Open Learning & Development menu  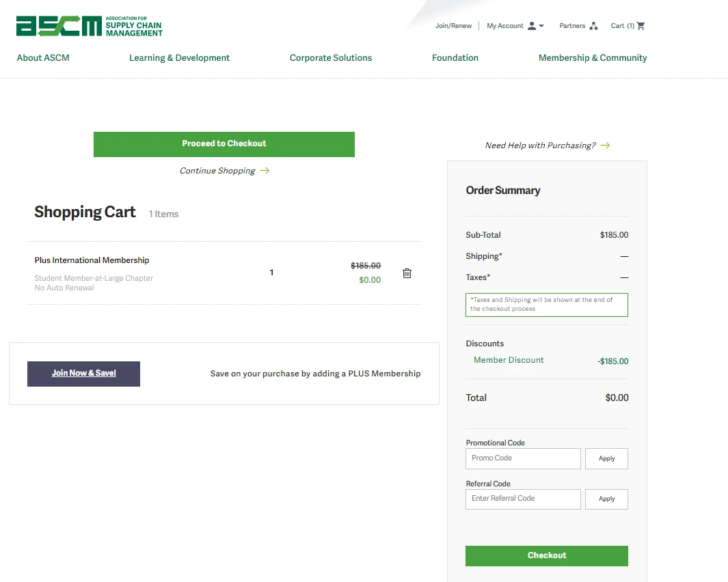pyautogui.click(x=179, y=57)
